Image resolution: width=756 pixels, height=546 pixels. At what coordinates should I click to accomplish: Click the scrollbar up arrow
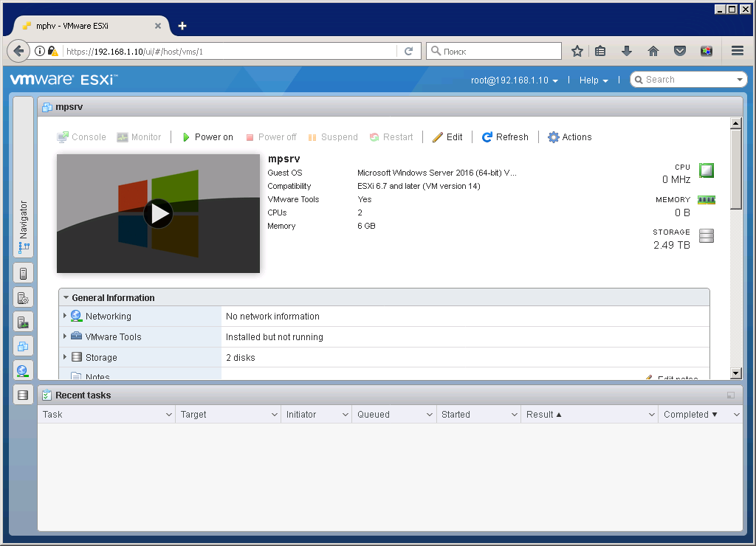736,123
